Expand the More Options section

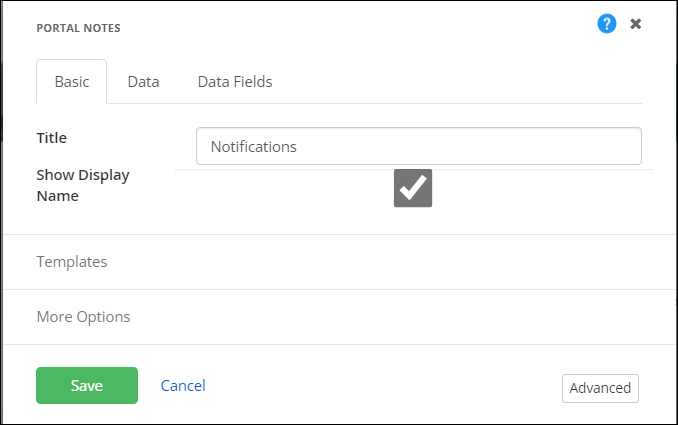[83, 317]
